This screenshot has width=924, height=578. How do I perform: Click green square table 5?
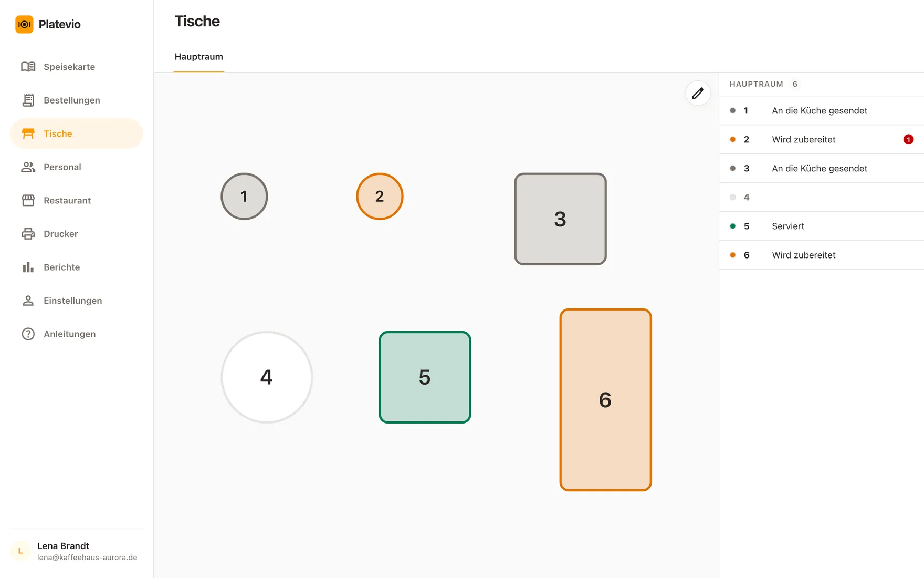(x=425, y=377)
